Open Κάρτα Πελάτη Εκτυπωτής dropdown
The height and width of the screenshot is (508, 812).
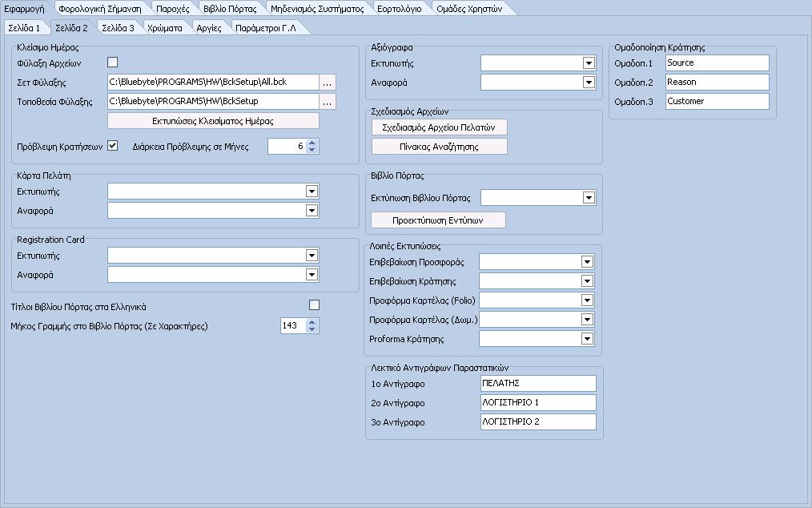click(x=312, y=192)
